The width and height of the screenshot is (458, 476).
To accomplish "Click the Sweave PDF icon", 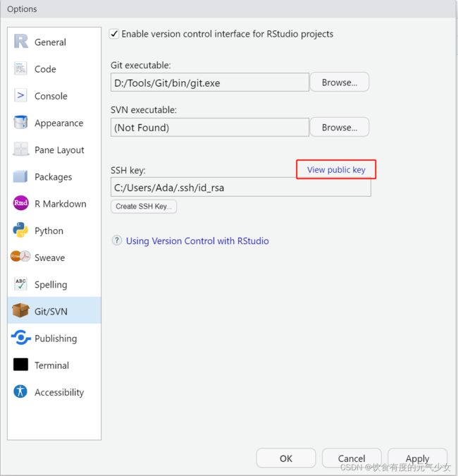I will [20, 257].
